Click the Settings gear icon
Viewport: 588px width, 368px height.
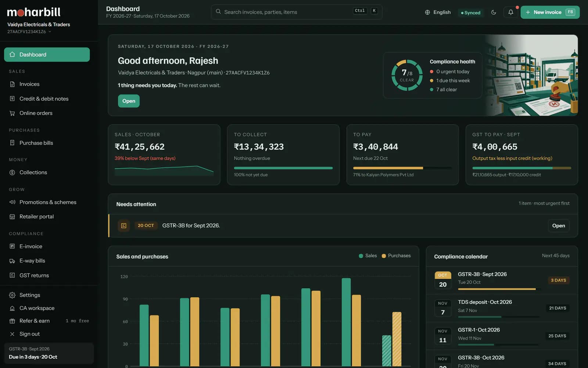coord(12,295)
